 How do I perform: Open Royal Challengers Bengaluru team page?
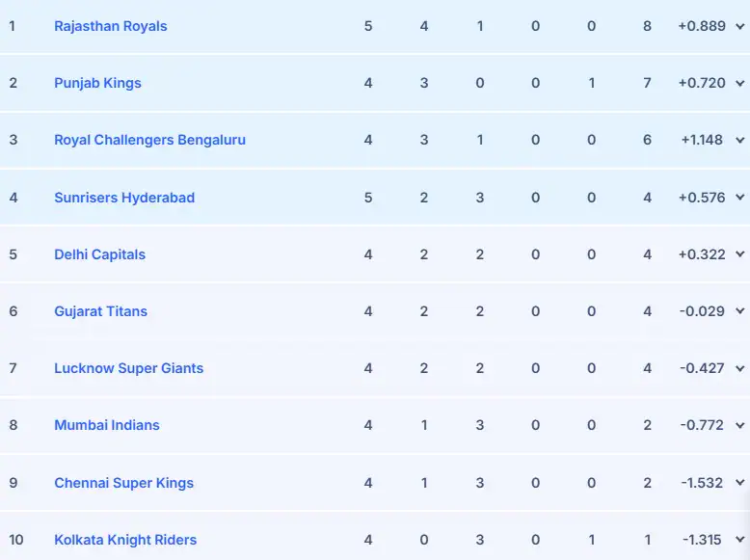149,140
